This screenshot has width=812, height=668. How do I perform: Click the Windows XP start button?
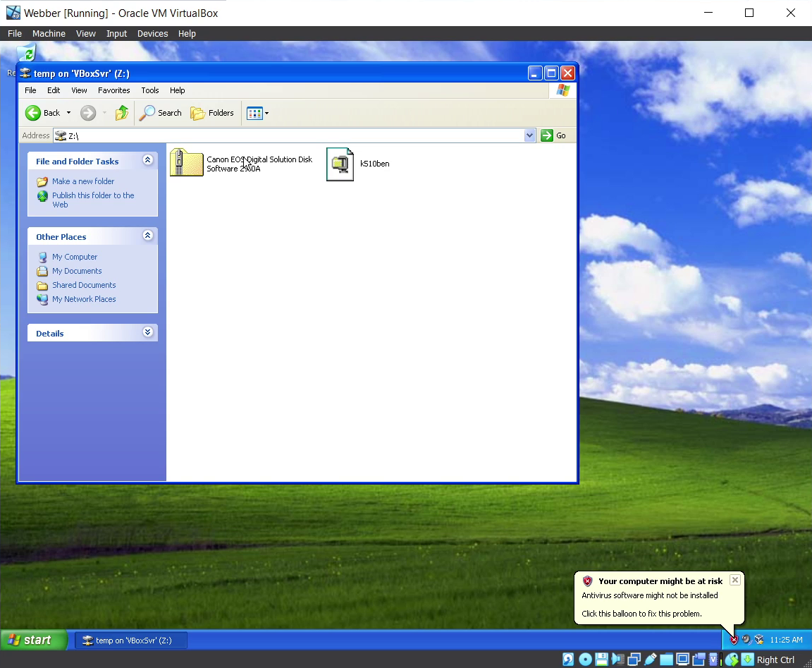(34, 640)
